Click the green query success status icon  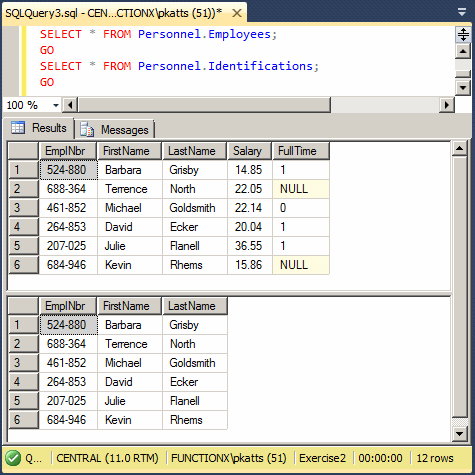13,458
